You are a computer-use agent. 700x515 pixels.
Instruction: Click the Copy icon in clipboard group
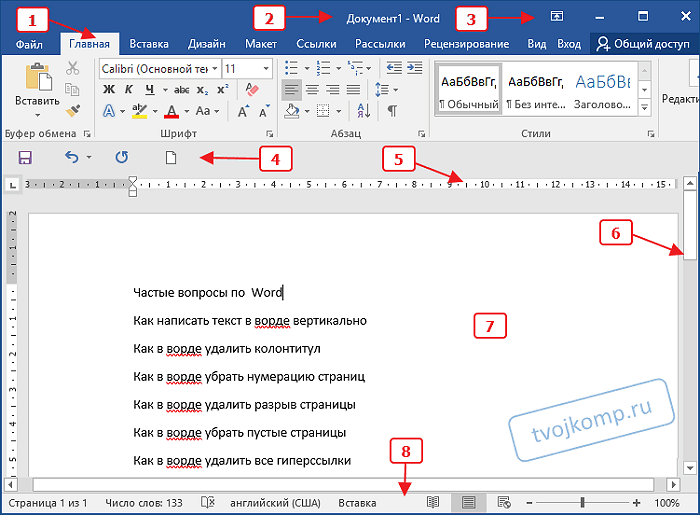click(72, 89)
